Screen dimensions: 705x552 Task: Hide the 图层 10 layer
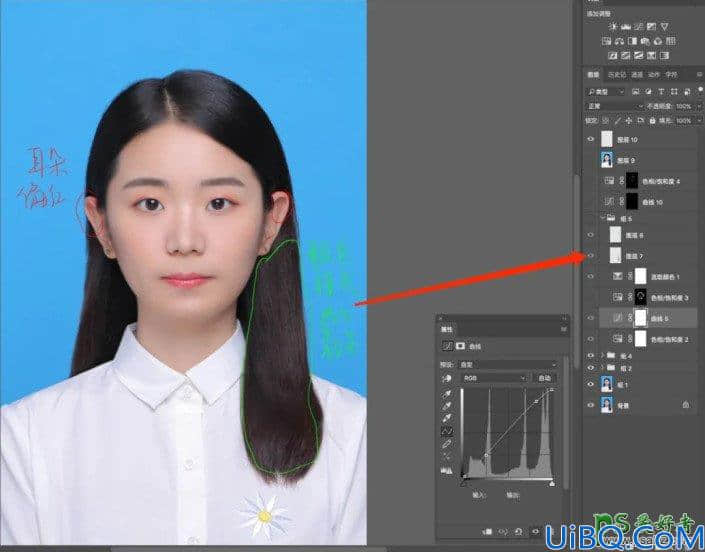click(591, 139)
